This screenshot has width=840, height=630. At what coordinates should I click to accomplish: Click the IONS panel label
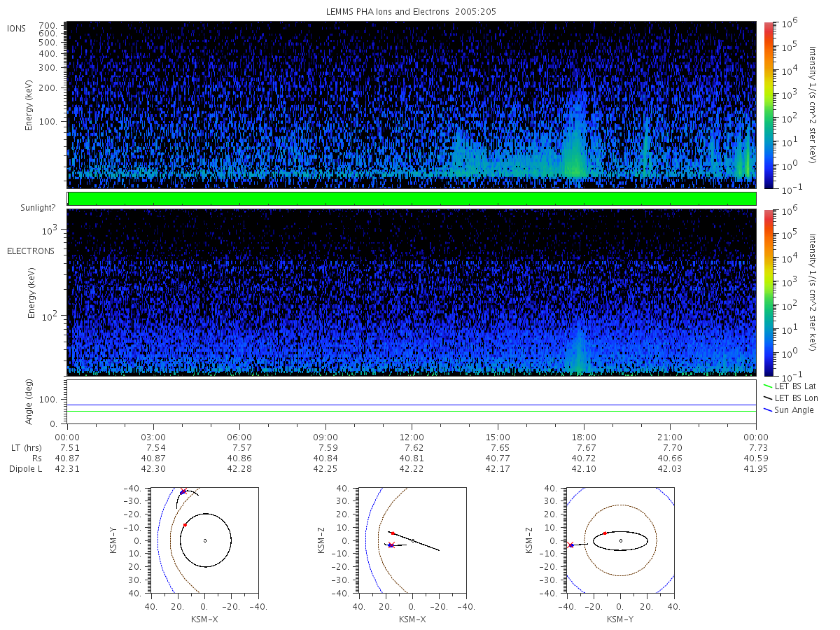click(17, 29)
